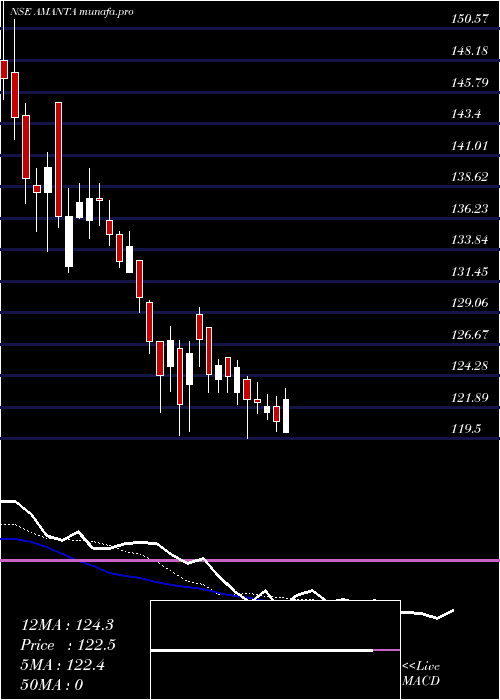The width and height of the screenshot is (500, 700).
Task: Select price label 124.28
Action: (x=470, y=366)
